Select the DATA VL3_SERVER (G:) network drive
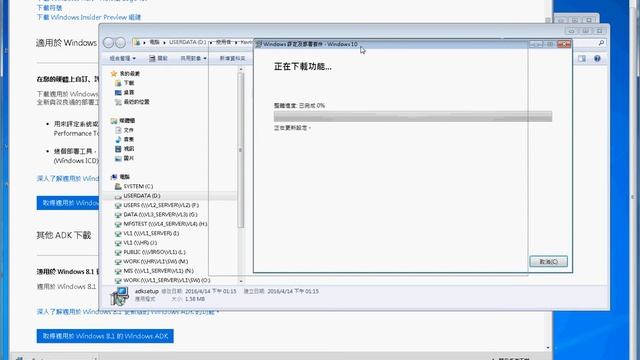The width and height of the screenshot is (640, 360). [x=160, y=215]
